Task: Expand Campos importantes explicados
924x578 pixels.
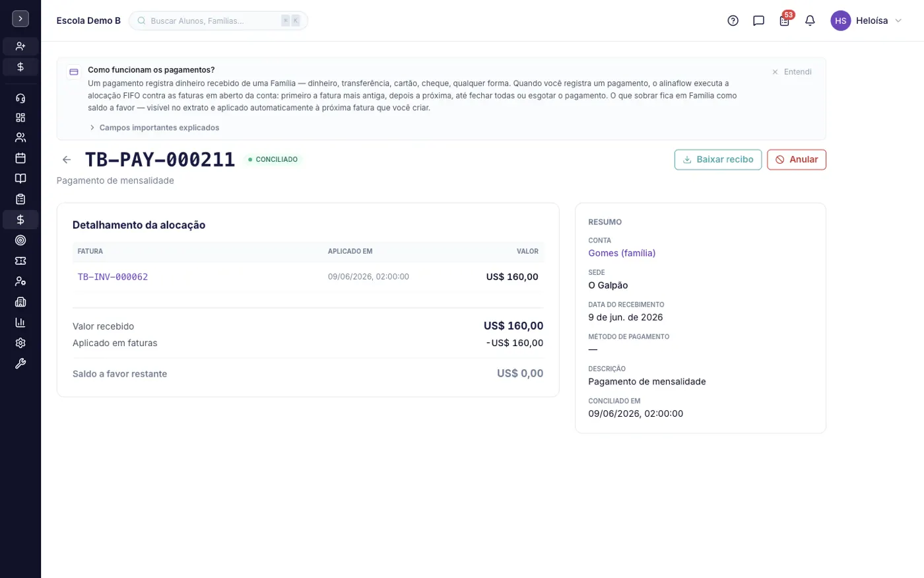Action: pos(154,127)
